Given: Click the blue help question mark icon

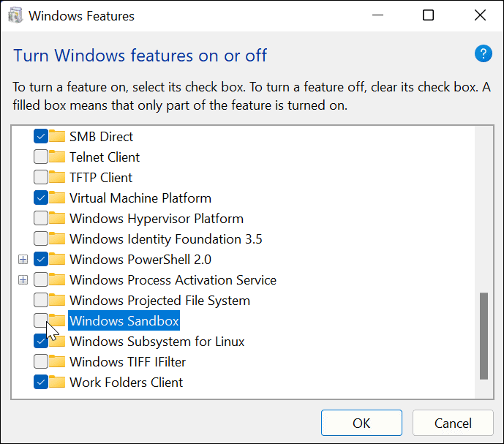Looking at the screenshot, I should pyautogui.click(x=483, y=53).
